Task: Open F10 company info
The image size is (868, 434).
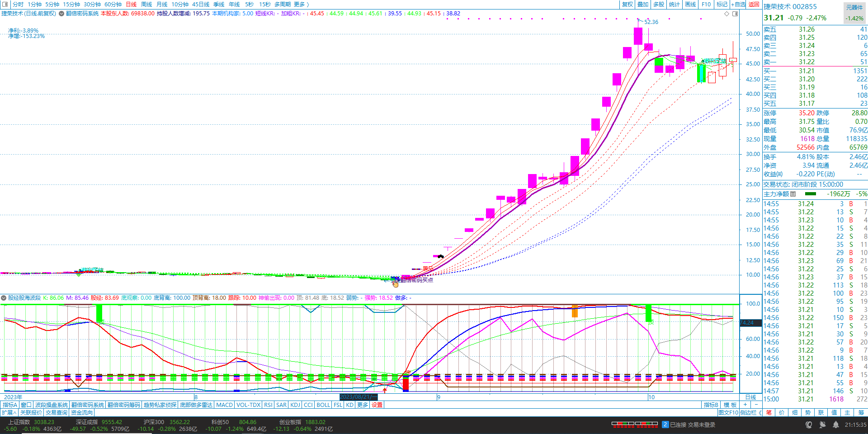Action: (706, 5)
